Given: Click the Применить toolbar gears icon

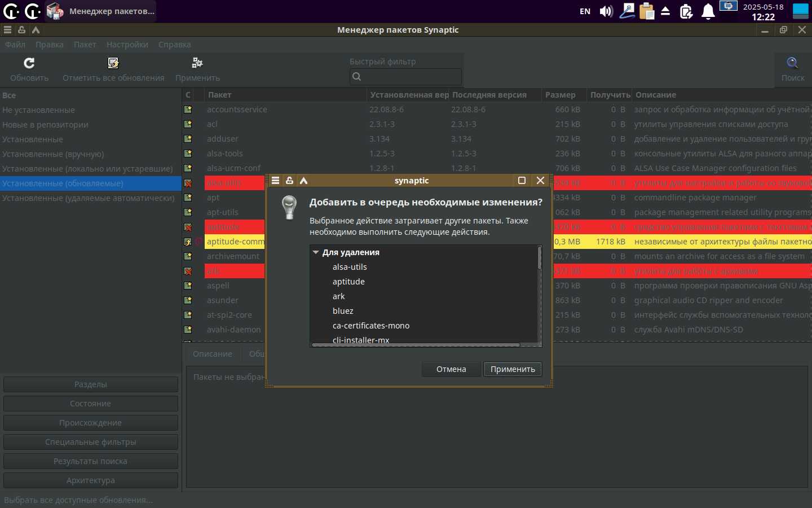Looking at the screenshot, I should click(197, 63).
